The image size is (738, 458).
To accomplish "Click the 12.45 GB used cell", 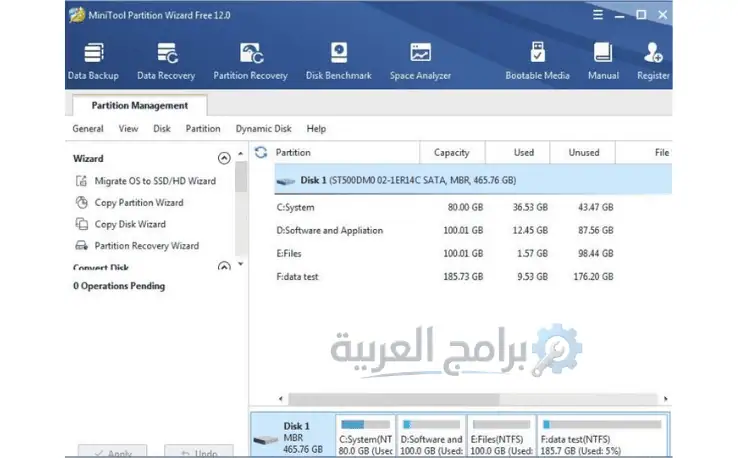I will (x=530, y=230).
